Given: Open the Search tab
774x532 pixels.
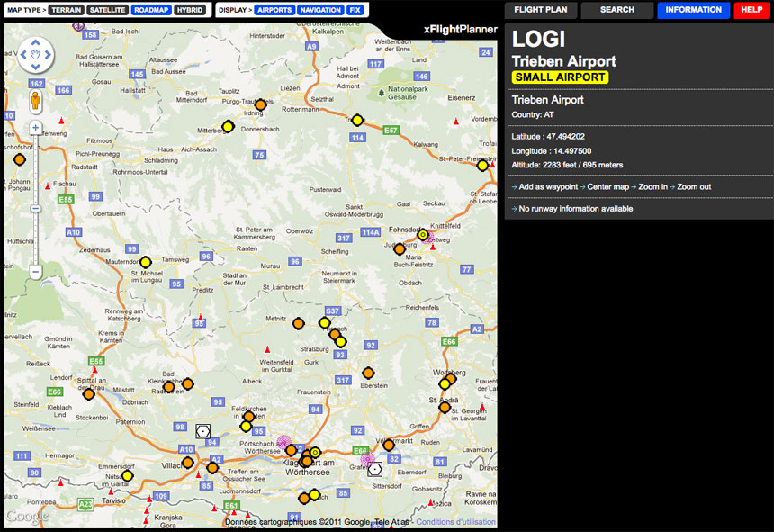Looking at the screenshot, I should point(617,10).
